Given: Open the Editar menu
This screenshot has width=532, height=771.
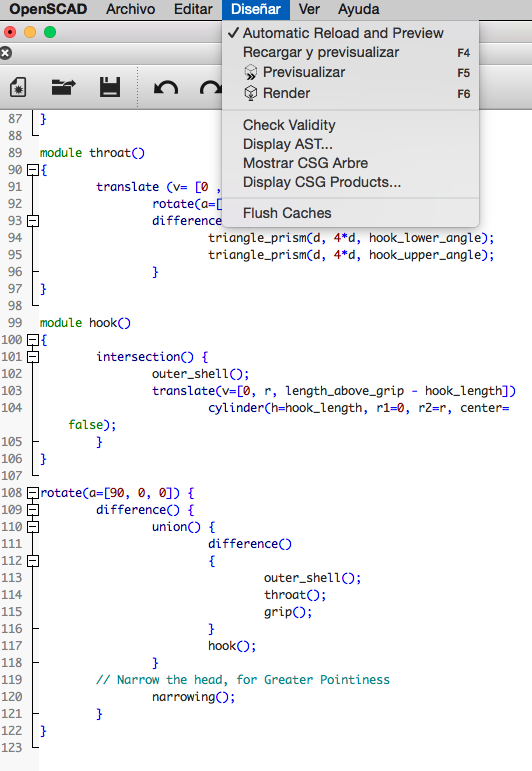Looking at the screenshot, I should point(193,9).
